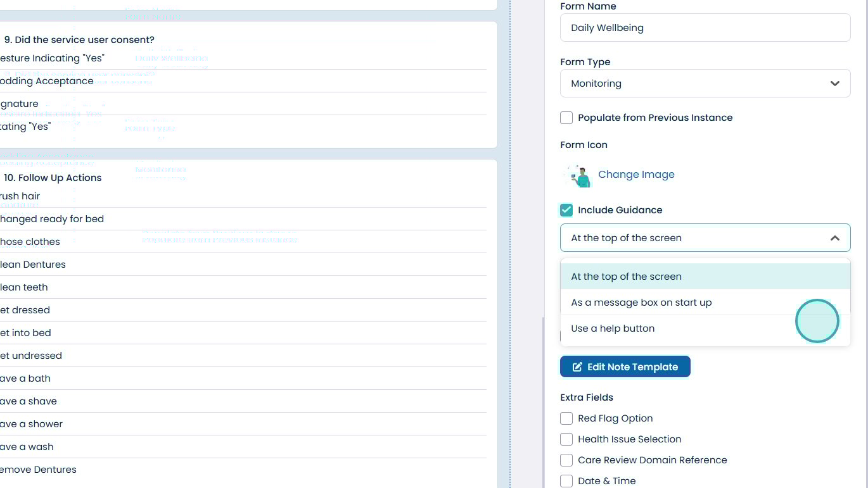Select "At the top of the screen" option
The height and width of the screenshot is (488, 868).
(x=705, y=277)
